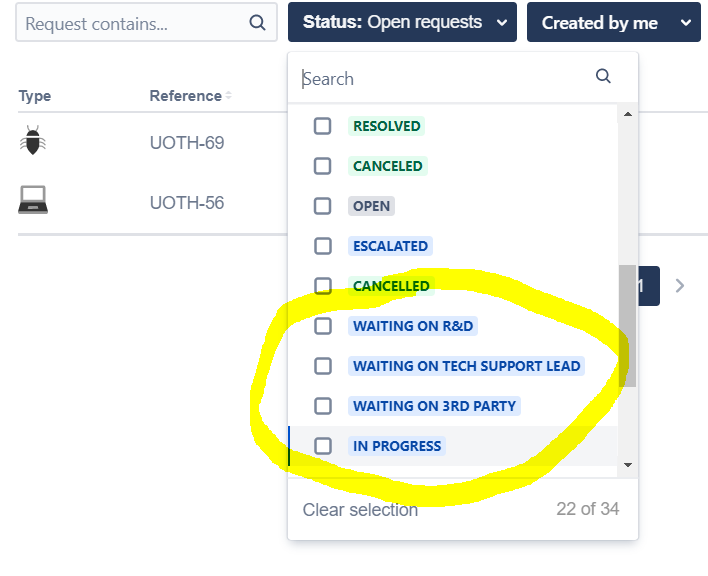This screenshot has height=576, width=708.
Task: Click WAITING ON 3RD PARTY label
Action: pyautogui.click(x=434, y=406)
